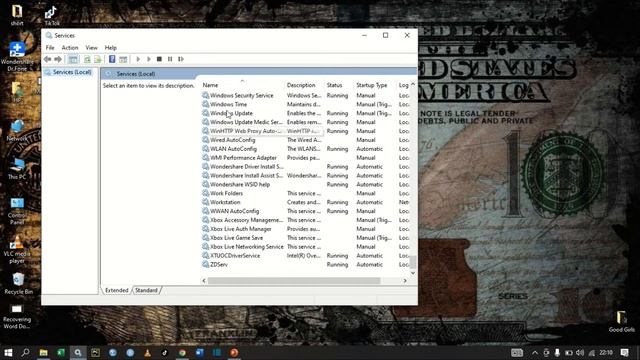Open Excel from the taskbar
This screenshot has height=360, width=640.
61,353
